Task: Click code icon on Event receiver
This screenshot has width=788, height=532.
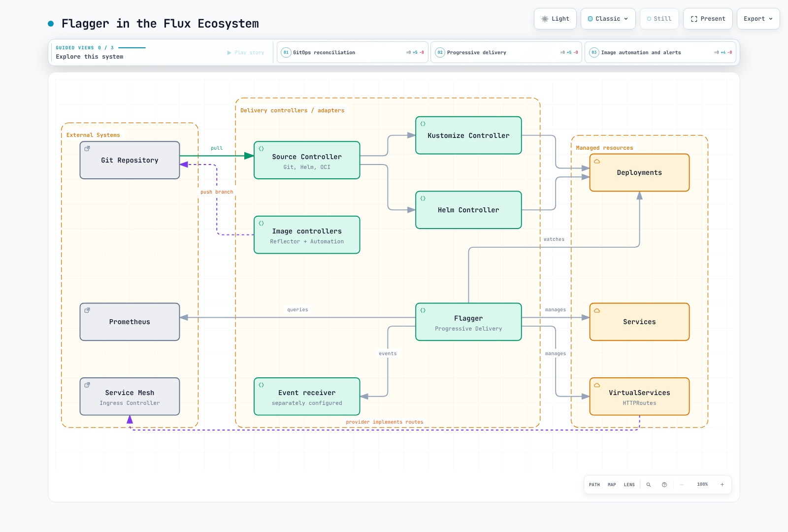Action: (x=262, y=385)
